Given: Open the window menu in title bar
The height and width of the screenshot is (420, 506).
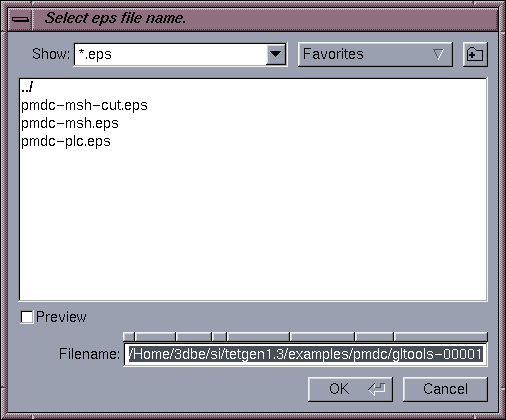Looking at the screenshot, I should 20,19.
